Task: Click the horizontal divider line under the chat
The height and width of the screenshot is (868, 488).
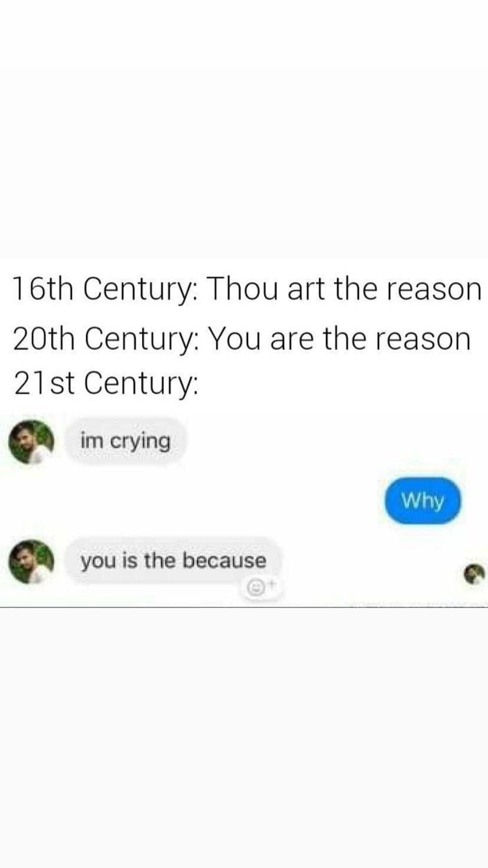Action: 244,607
